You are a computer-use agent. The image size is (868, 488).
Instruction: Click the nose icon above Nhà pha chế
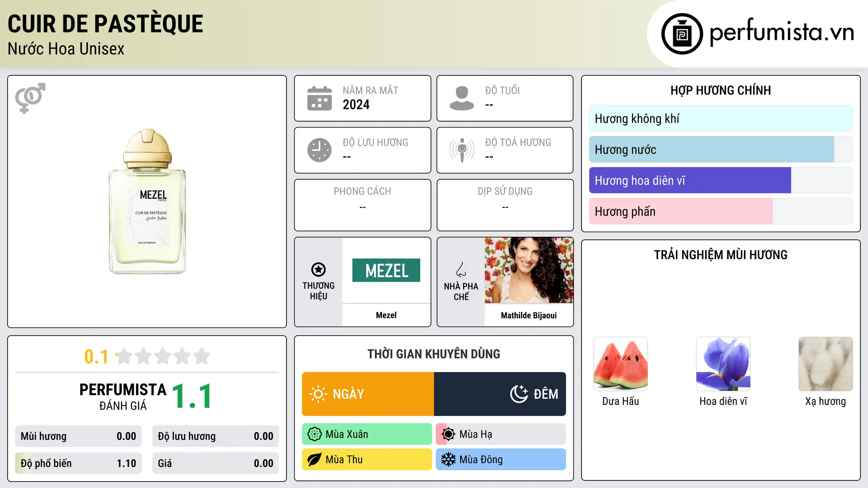click(461, 269)
